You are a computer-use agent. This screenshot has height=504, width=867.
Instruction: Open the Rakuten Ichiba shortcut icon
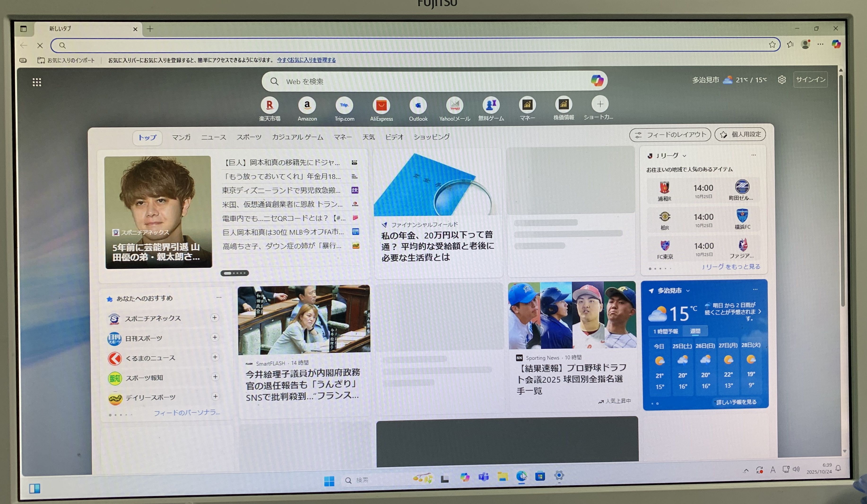tap(269, 105)
